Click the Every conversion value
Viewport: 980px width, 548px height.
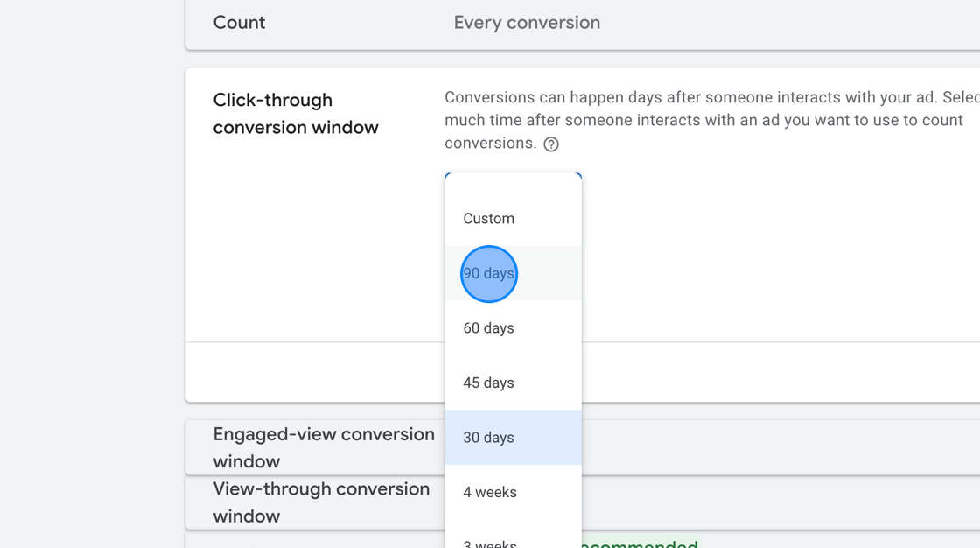point(527,23)
